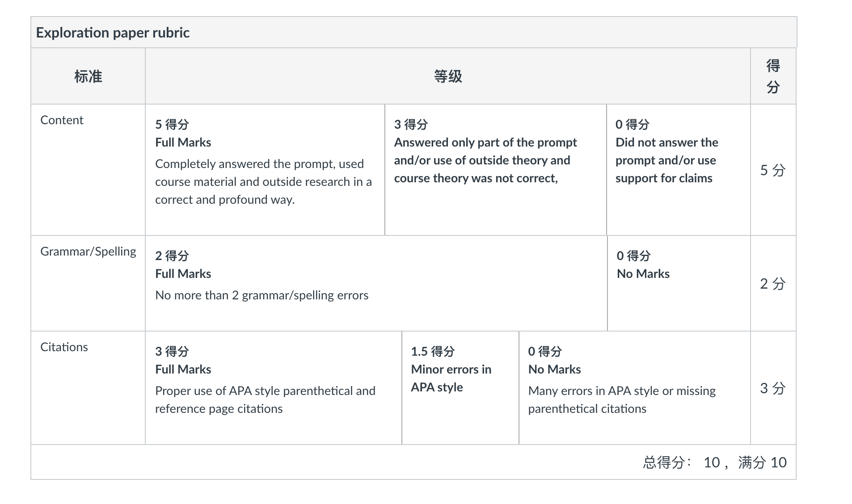The width and height of the screenshot is (852, 504).
Task: Click the 等级 column header
Action: coord(448,76)
